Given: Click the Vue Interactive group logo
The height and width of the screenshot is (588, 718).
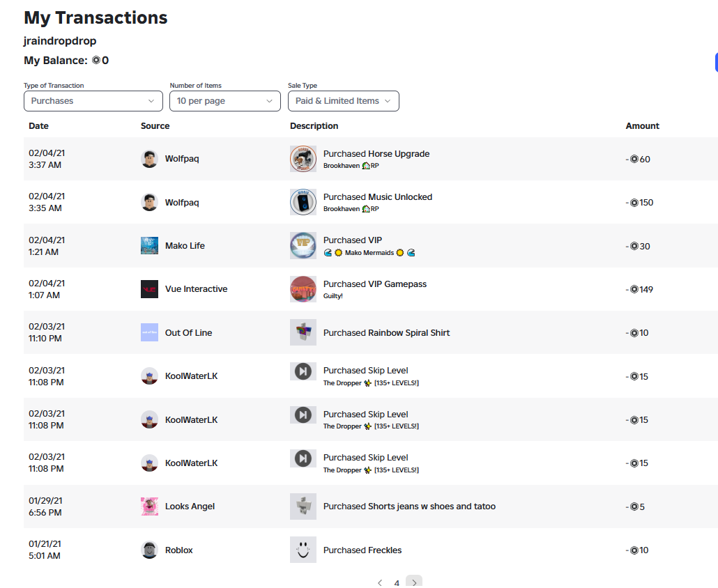Looking at the screenshot, I should coord(149,289).
